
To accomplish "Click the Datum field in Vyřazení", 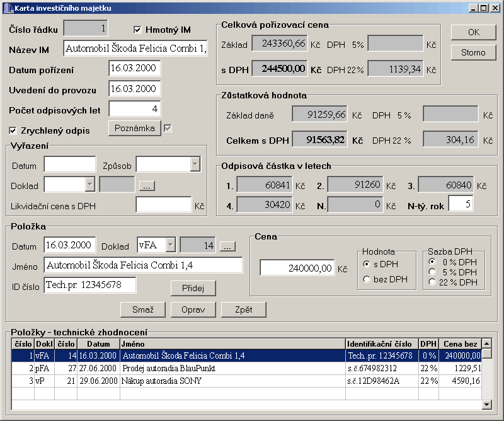I will (x=70, y=164).
